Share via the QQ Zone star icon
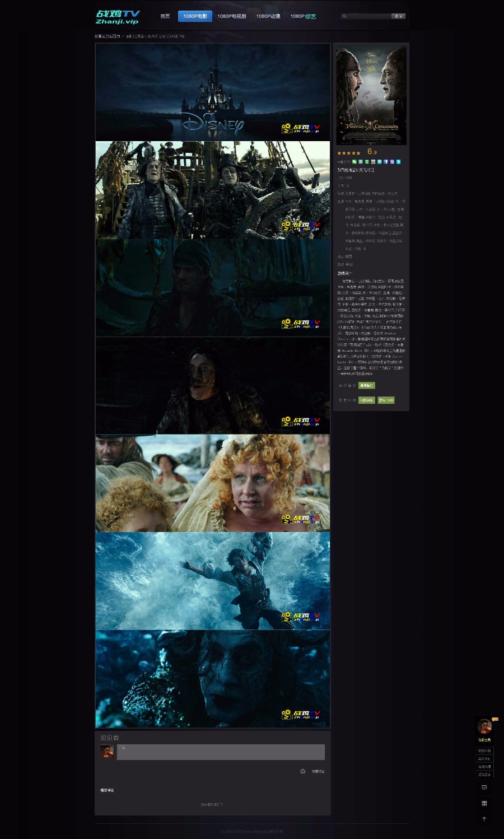The image size is (504, 839). point(361,162)
